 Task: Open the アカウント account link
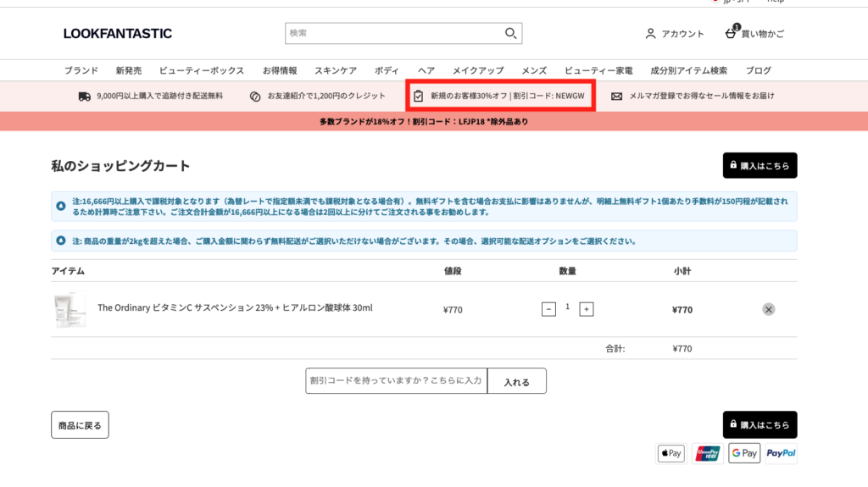(682, 34)
